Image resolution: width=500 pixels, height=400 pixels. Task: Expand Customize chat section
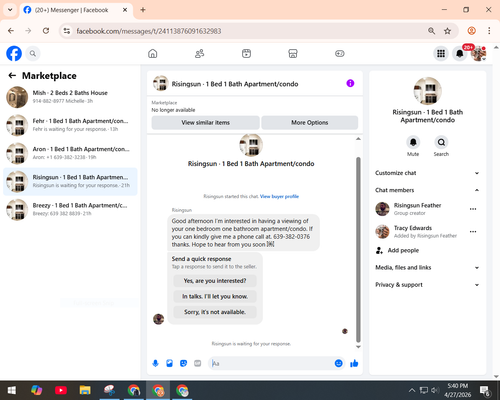pos(427,173)
